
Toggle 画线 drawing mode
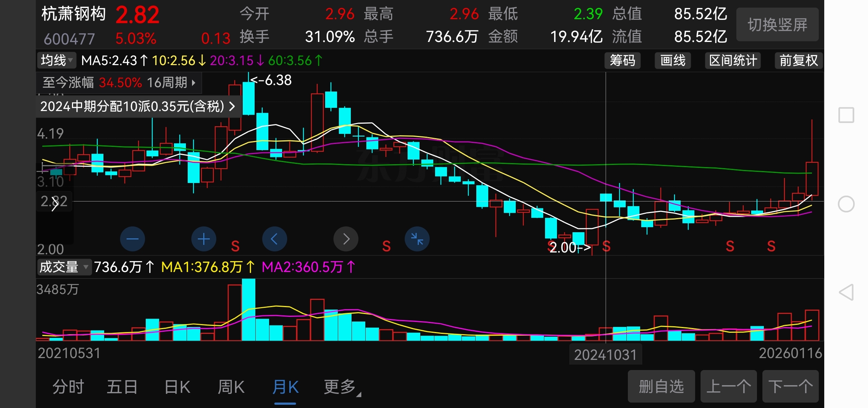click(x=673, y=60)
